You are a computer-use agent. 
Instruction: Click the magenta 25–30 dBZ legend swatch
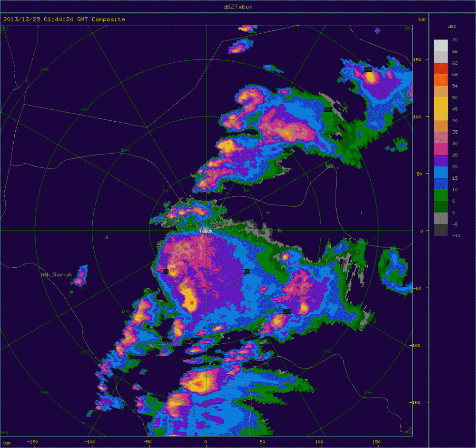pyautogui.click(x=441, y=149)
